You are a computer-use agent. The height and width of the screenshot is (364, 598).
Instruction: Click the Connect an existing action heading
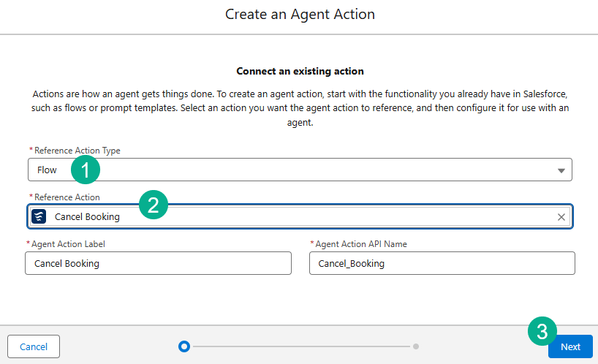click(300, 72)
